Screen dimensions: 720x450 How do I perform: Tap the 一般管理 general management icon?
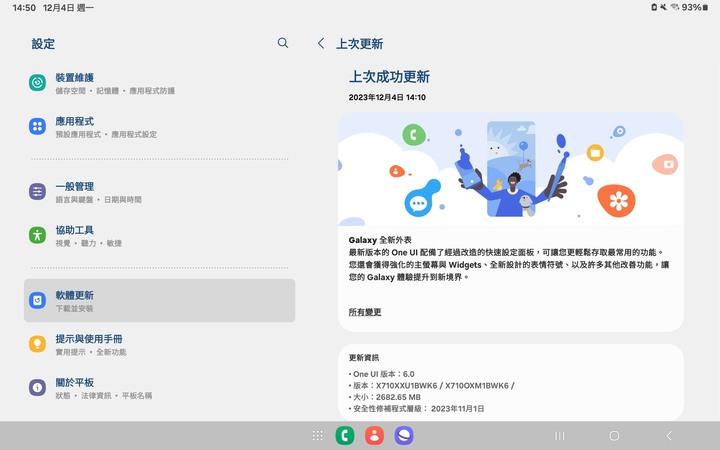[37, 191]
